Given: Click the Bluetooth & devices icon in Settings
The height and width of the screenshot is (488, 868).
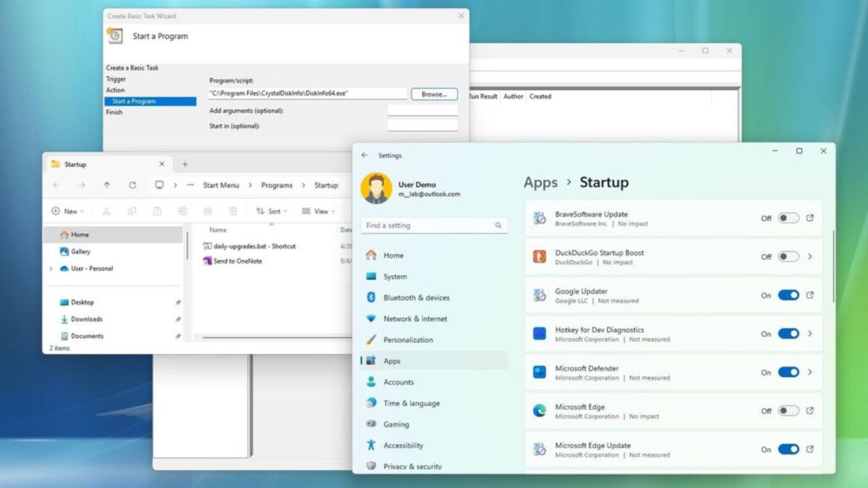Looking at the screenshot, I should [370, 297].
